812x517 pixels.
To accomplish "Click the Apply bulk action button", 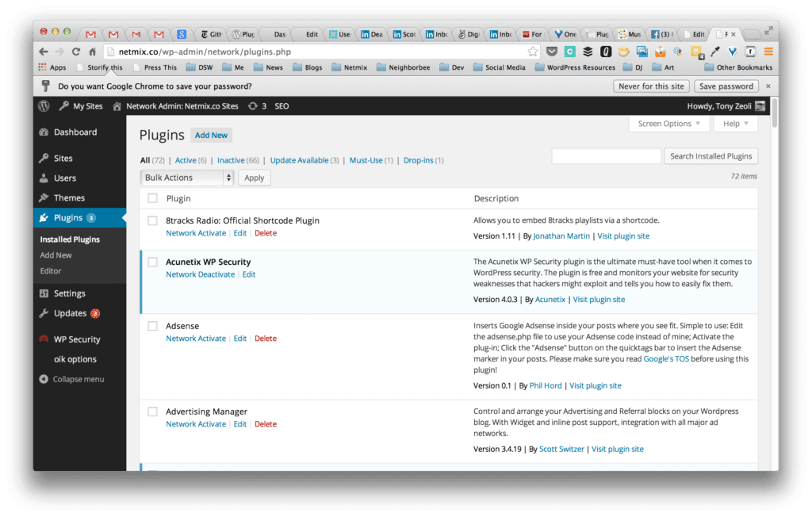I will click(x=255, y=178).
